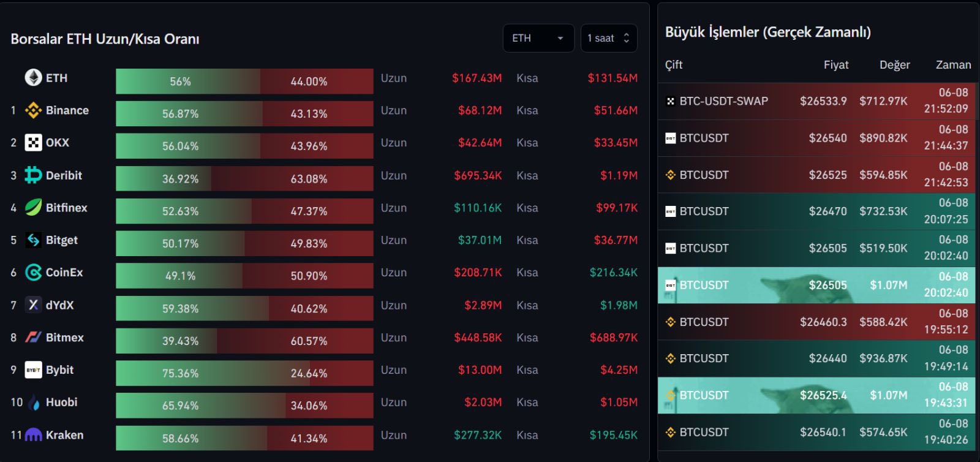
Task: Click the Bybit exchange logo
Action: pos(33,370)
